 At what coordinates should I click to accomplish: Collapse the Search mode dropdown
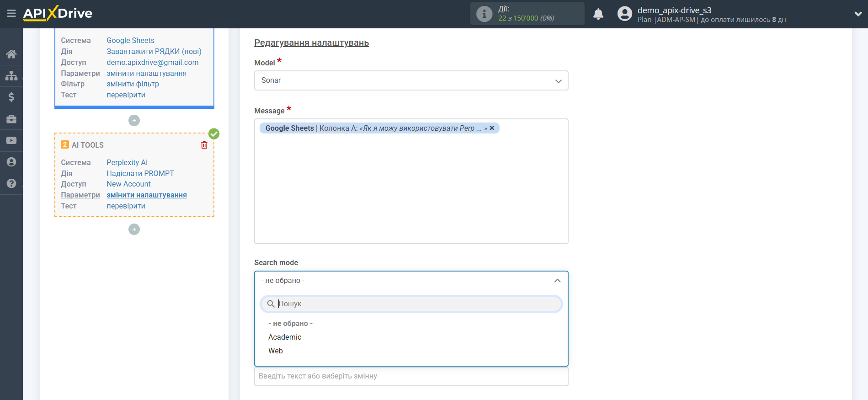(557, 281)
